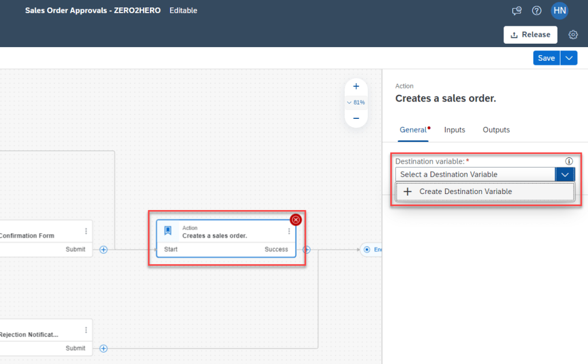Open the feedback chat icon in header
The height and width of the screenshot is (364, 588).
pyautogui.click(x=517, y=10)
